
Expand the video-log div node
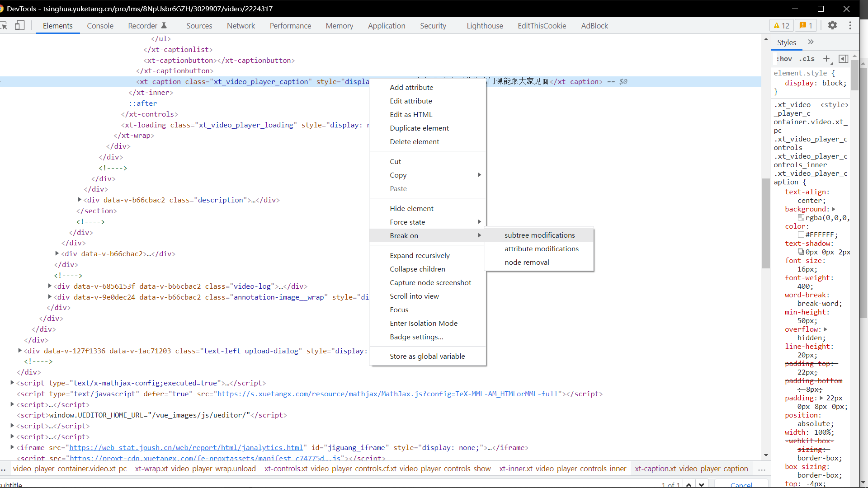[x=50, y=286]
